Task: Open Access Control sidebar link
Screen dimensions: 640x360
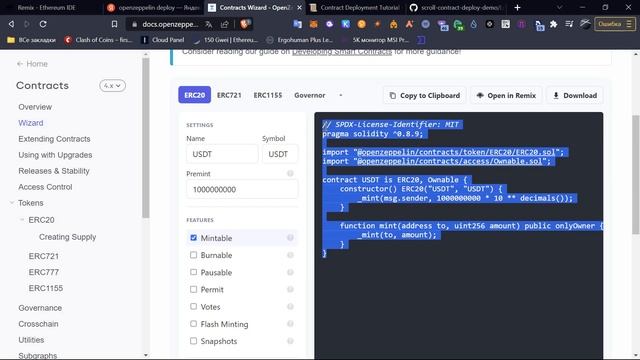Action: [x=45, y=187]
